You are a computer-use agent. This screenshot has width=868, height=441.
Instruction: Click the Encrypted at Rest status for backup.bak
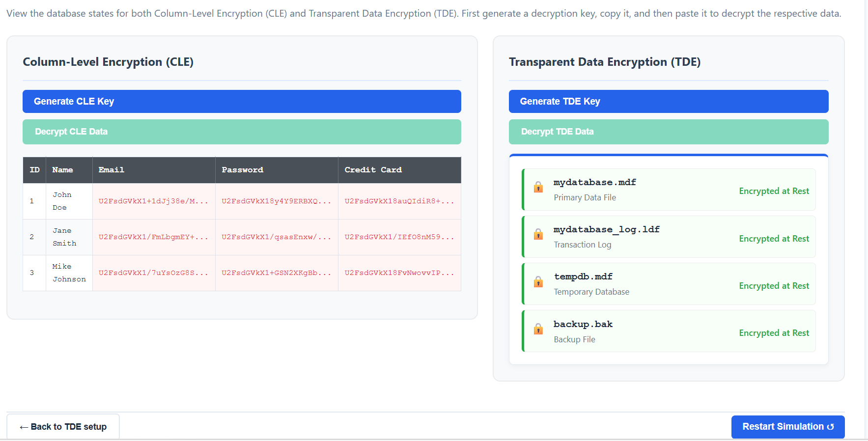point(774,333)
